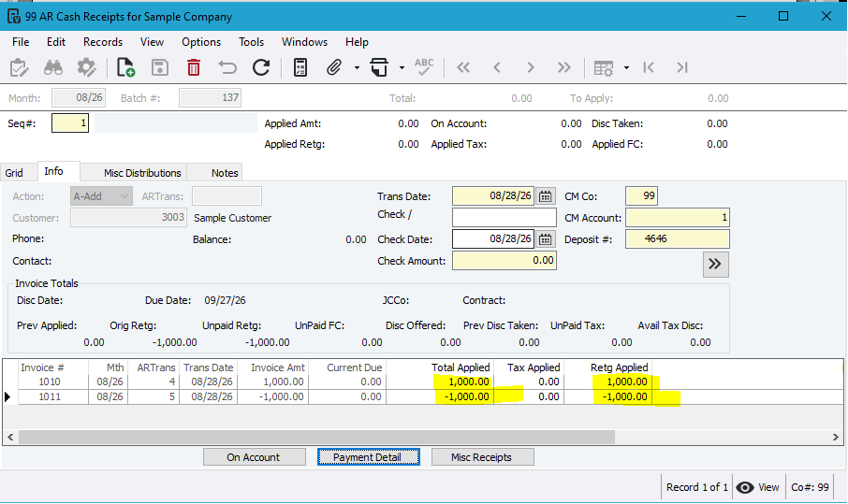Open the calculator toolbar icon
The width and height of the screenshot is (848, 504).
(300, 68)
